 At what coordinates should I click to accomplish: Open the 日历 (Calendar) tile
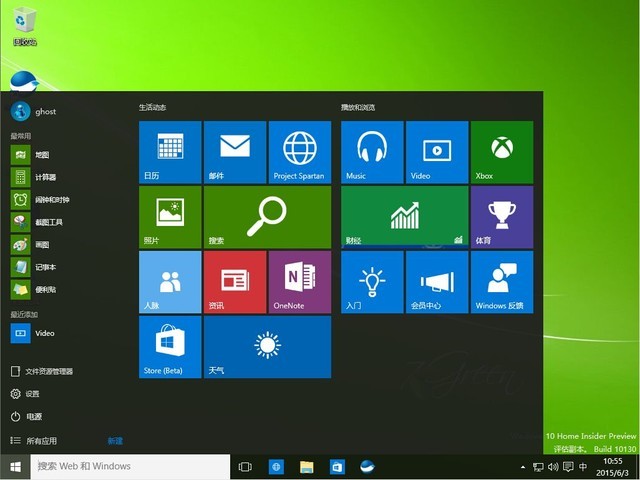coord(170,152)
